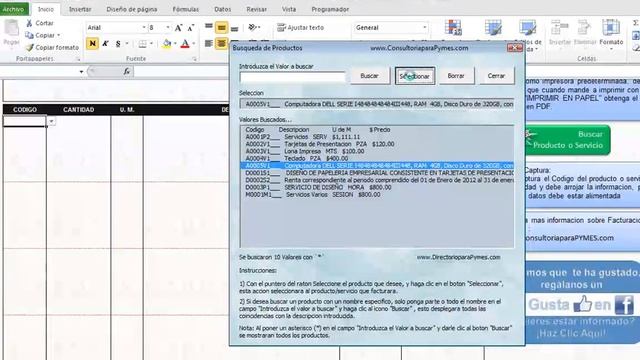Increase font size with the large A icon

point(178,28)
